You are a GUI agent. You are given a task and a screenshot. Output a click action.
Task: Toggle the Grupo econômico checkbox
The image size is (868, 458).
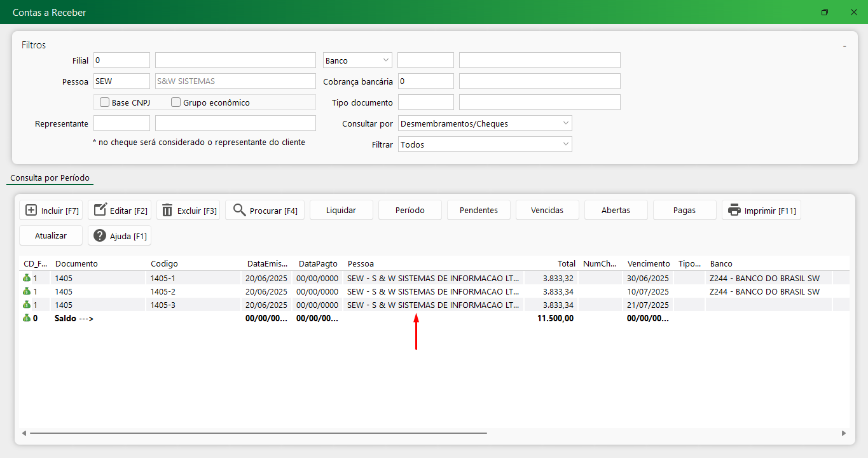click(x=176, y=102)
